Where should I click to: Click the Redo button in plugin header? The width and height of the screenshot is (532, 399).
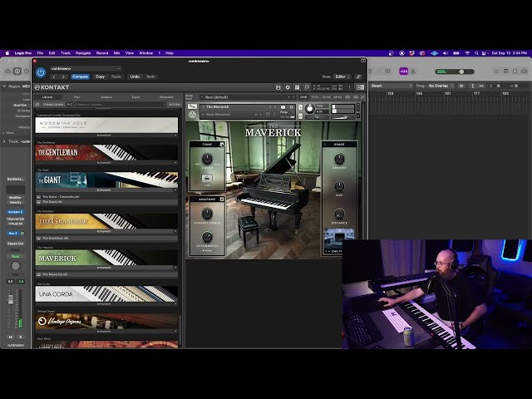click(x=150, y=76)
